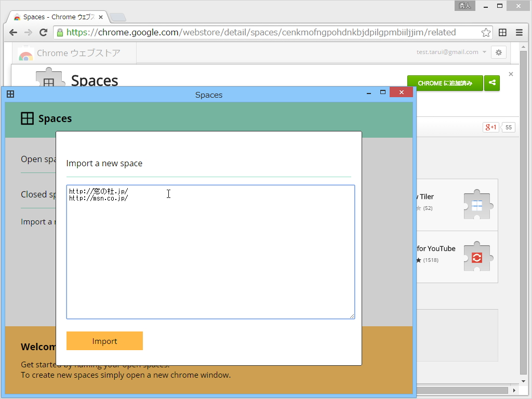Click the CHROME に追加済み button

(445, 83)
